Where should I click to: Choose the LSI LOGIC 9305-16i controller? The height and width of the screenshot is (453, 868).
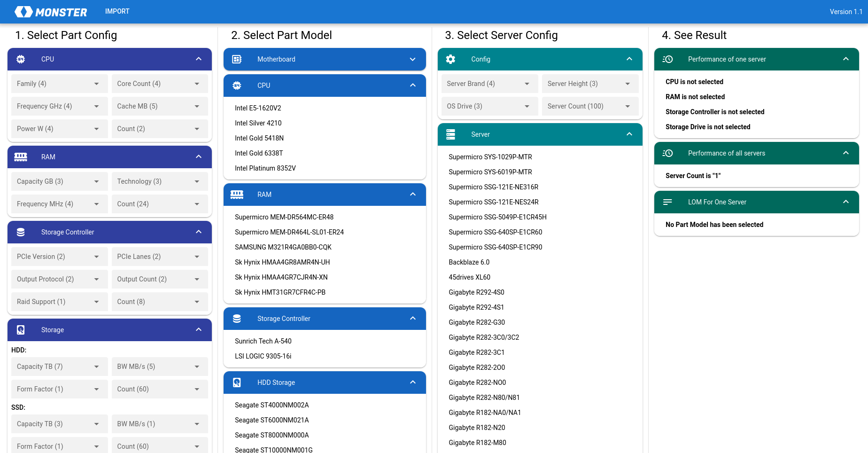point(263,356)
